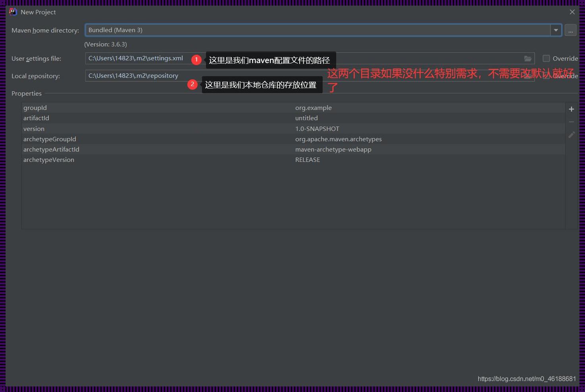Click the Local repository path field

coord(310,76)
